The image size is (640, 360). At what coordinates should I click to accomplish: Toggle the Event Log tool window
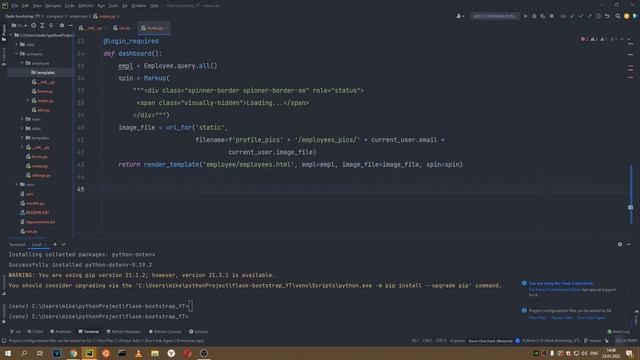618,331
